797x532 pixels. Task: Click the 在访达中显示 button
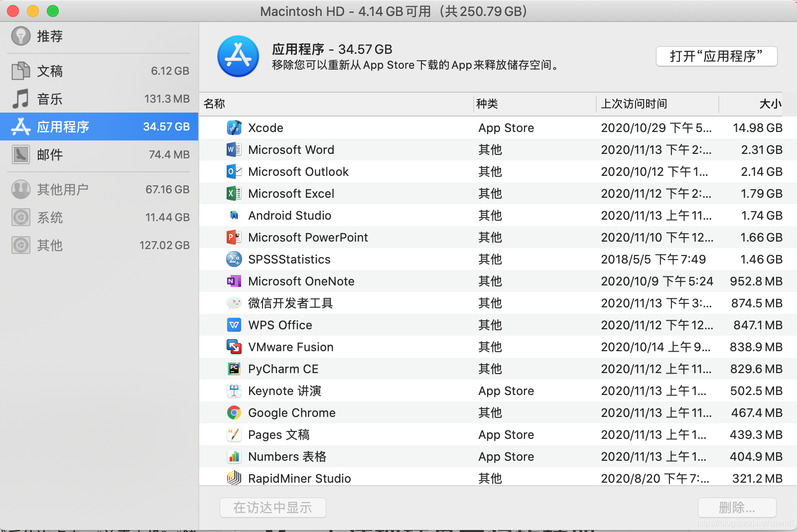[273, 508]
